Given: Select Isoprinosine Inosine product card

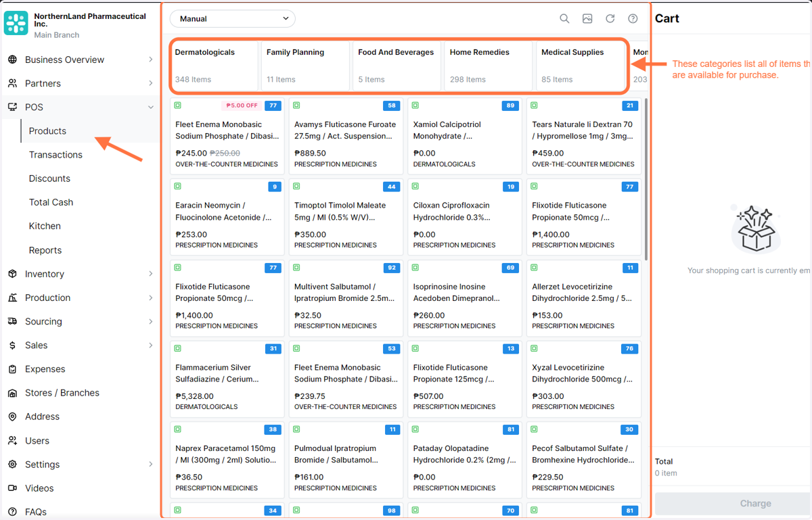Looking at the screenshot, I should pyautogui.click(x=465, y=298).
